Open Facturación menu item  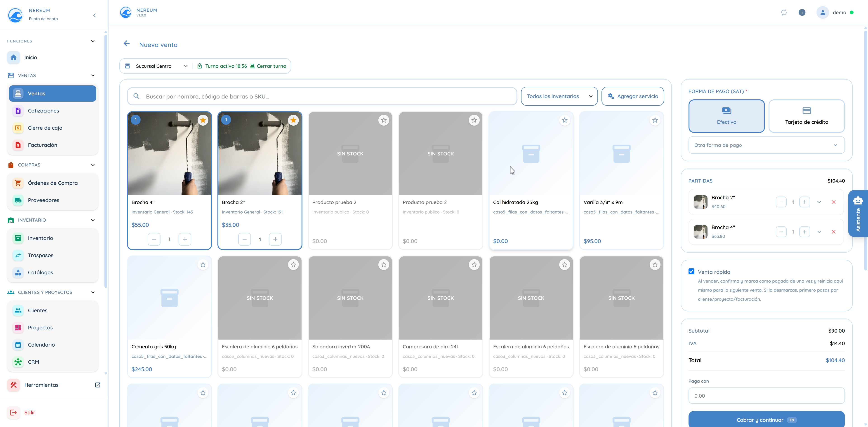(53, 145)
